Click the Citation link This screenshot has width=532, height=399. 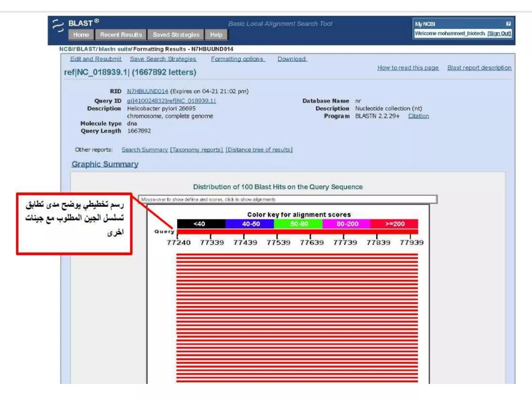click(x=418, y=116)
